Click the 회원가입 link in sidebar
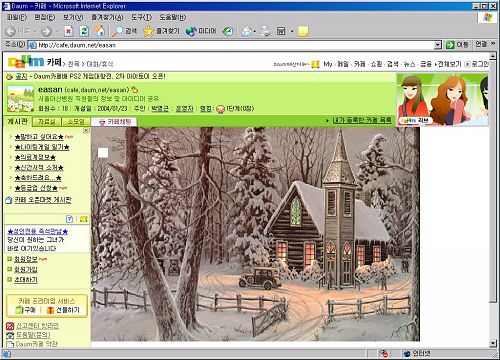Image resolution: width=500 pixels, height=360 pixels. point(26,269)
